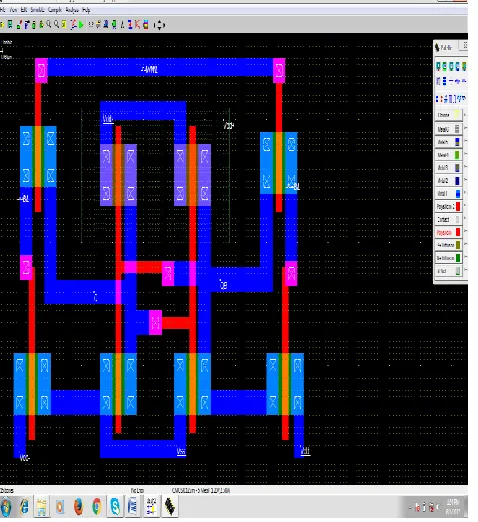The width and height of the screenshot is (478, 522).
Task: Select the Draw Box tool icon
Action: pyautogui.click(x=19, y=25)
